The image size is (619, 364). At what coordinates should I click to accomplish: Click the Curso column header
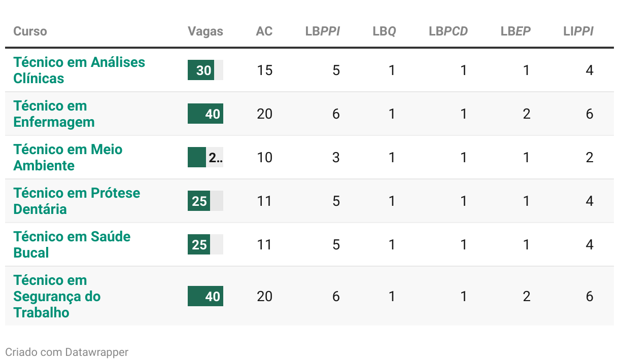click(30, 31)
